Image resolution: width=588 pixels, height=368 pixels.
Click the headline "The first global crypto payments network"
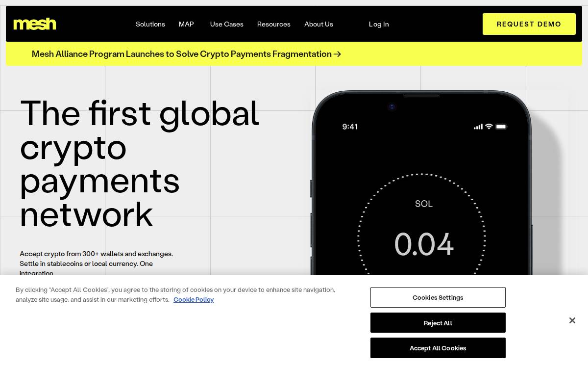(x=140, y=164)
